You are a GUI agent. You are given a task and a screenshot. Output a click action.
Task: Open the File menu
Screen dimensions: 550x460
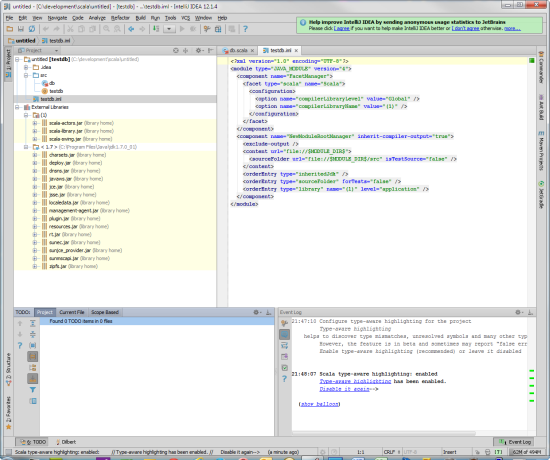pos(9,18)
